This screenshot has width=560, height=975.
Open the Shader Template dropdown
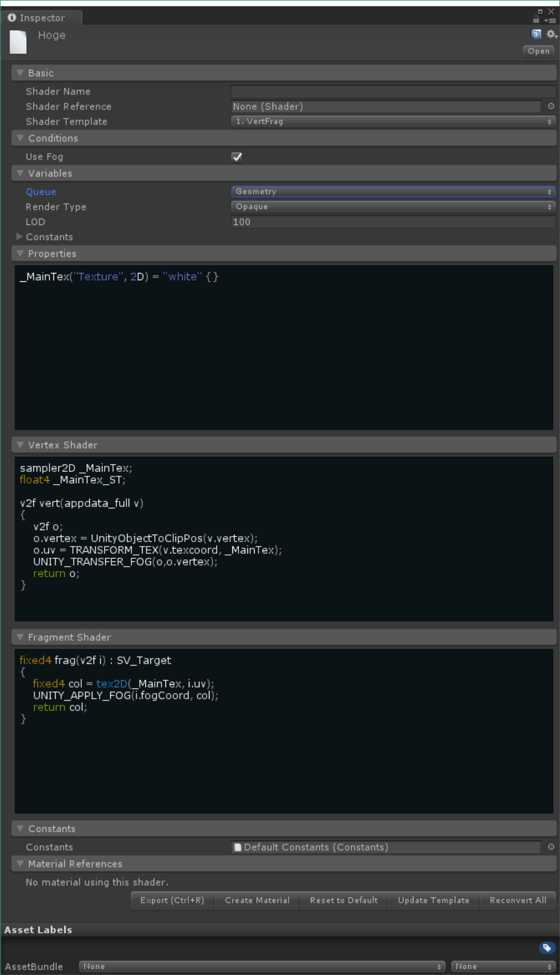pos(393,121)
